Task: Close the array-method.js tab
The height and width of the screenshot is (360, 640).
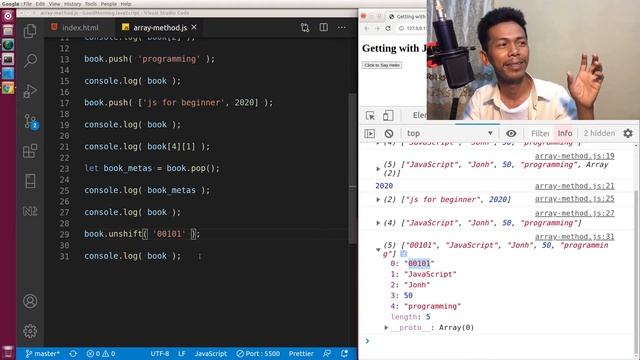Action: (x=194, y=27)
